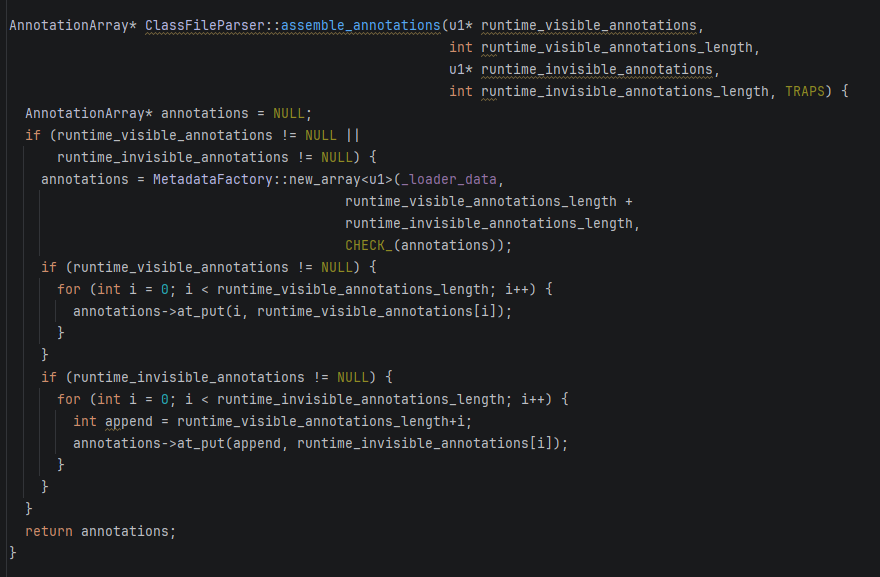Place cursor on new_array call

coord(325,180)
